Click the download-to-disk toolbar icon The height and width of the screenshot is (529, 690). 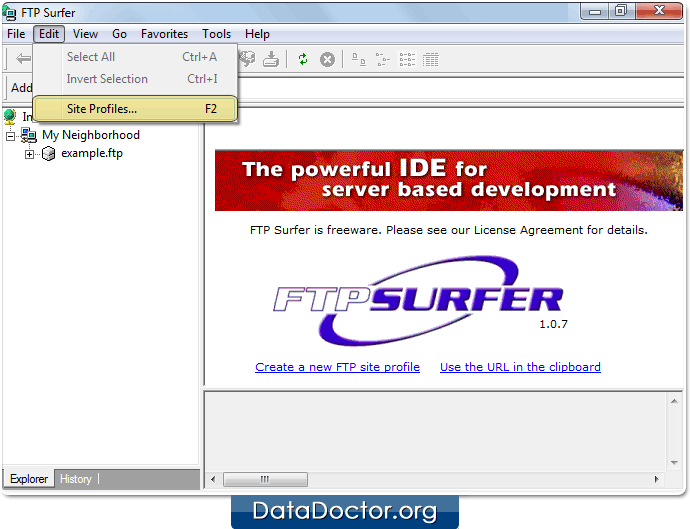coord(271,59)
